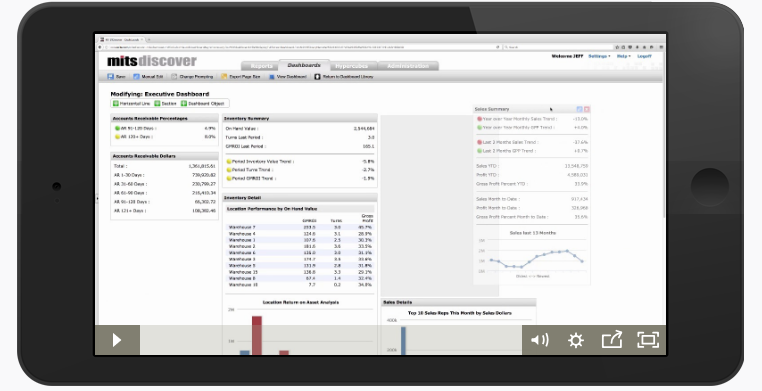The width and height of the screenshot is (762, 391).
Task: Click the Location Return on Asset Analysis chart title
Action: coord(301,302)
